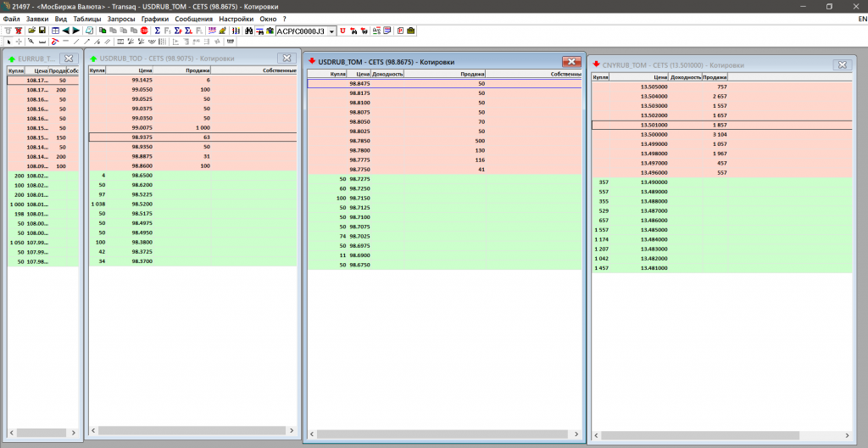Click the vertical bars chart toolbar icon
The height and width of the screenshot is (448, 868).
coord(236,31)
